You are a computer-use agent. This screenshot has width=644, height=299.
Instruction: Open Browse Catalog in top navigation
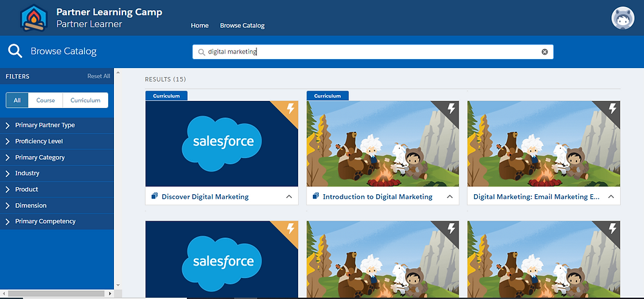pyautogui.click(x=242, y=26)
